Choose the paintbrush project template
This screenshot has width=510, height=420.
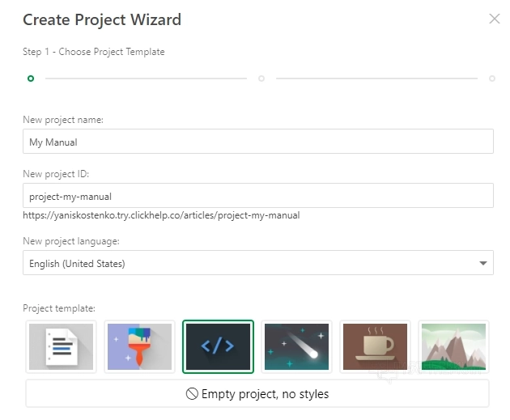(139, 346)
